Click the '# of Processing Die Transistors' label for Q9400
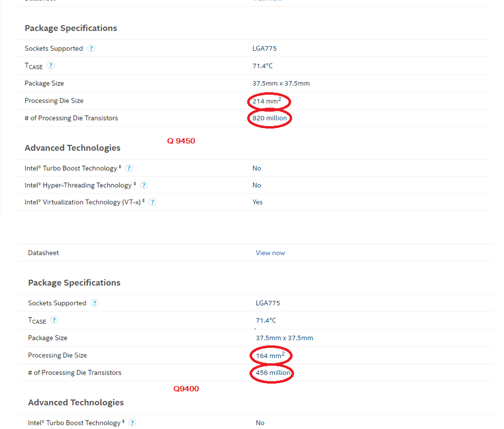504x429 pixels. tap(74, 373)
